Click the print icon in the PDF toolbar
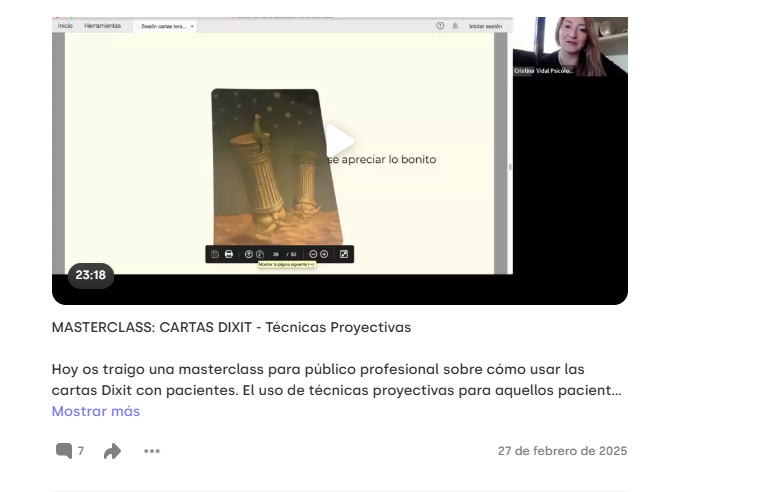The width and height of the screenshot is (760, 492). 229,254
